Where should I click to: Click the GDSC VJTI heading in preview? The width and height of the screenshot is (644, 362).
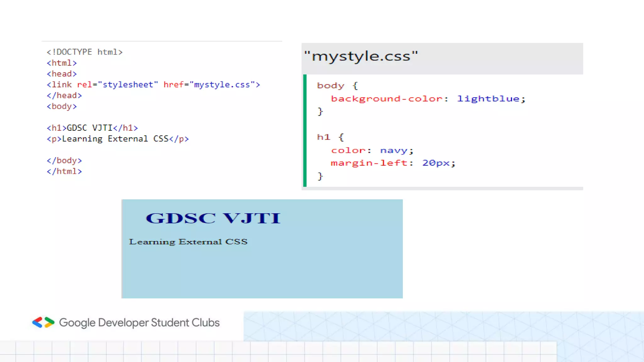point(213,218)
